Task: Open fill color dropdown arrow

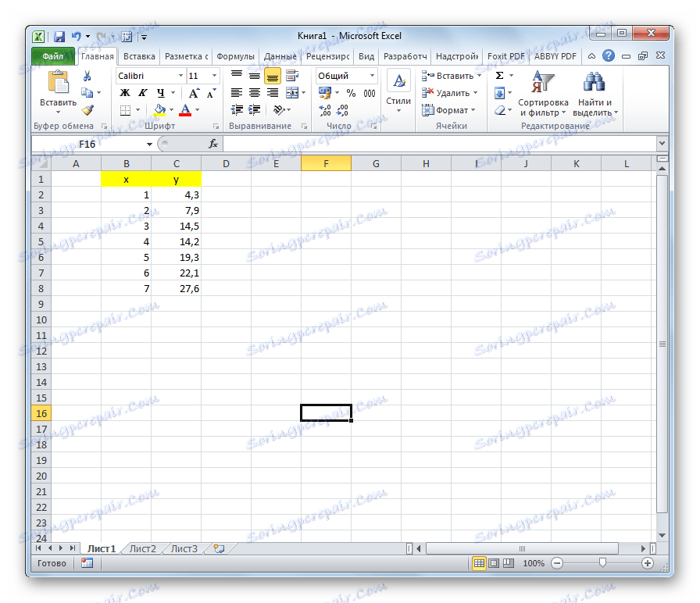Action: click(171, 110)
